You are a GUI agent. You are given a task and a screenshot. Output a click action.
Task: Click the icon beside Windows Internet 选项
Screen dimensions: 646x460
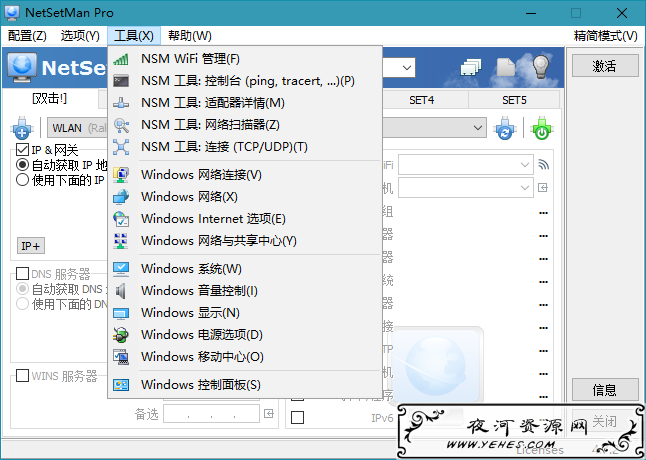(121, 219)
